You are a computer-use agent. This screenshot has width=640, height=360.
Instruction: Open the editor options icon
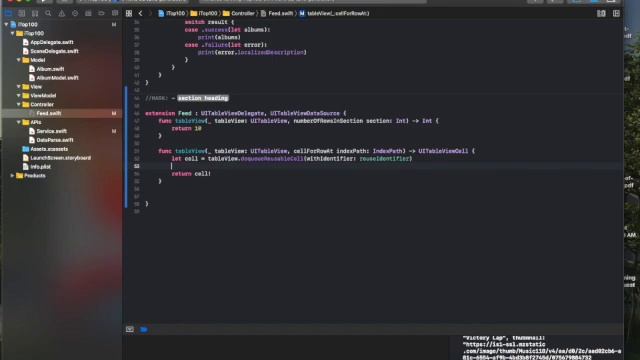[601, 13]
